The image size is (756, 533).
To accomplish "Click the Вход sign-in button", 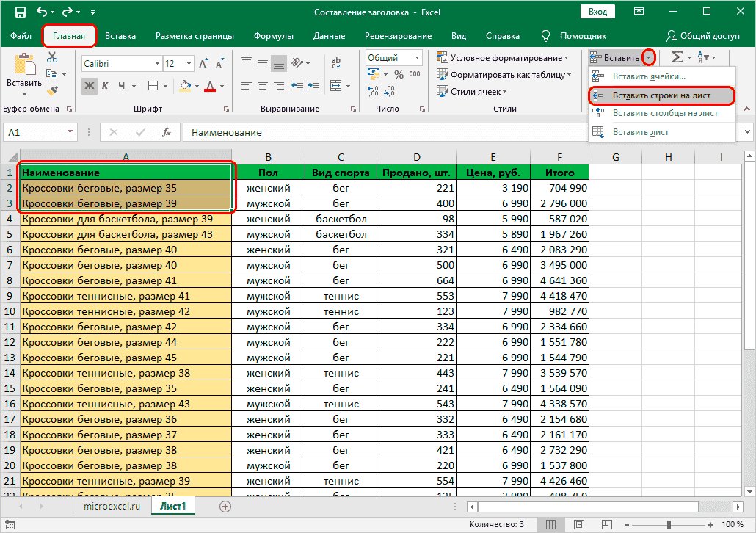I will pos(597,12).
